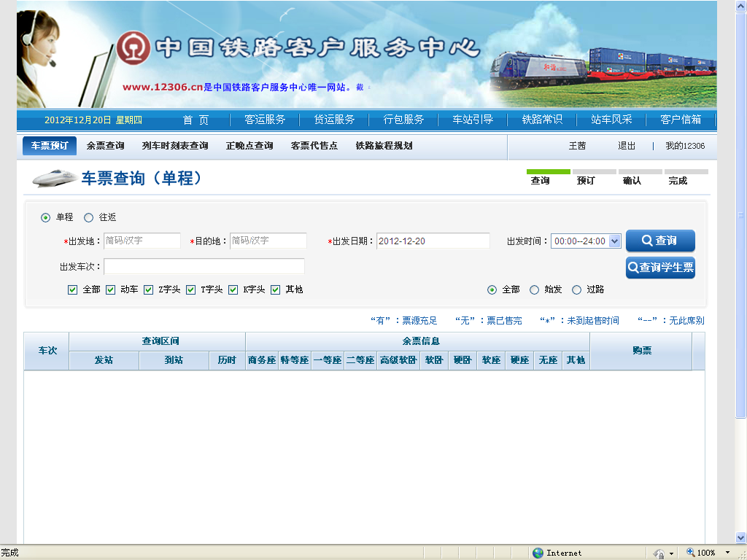Click the 商务座 column header

coord(262,360)
